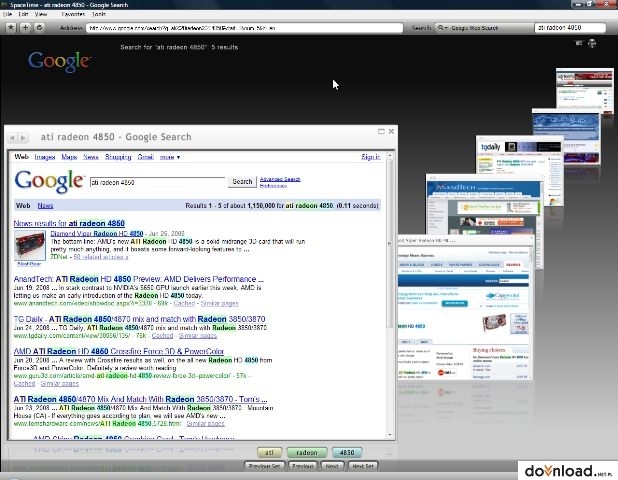Click the Next Set button
The image size is (618, 480).
coord(363,466)
